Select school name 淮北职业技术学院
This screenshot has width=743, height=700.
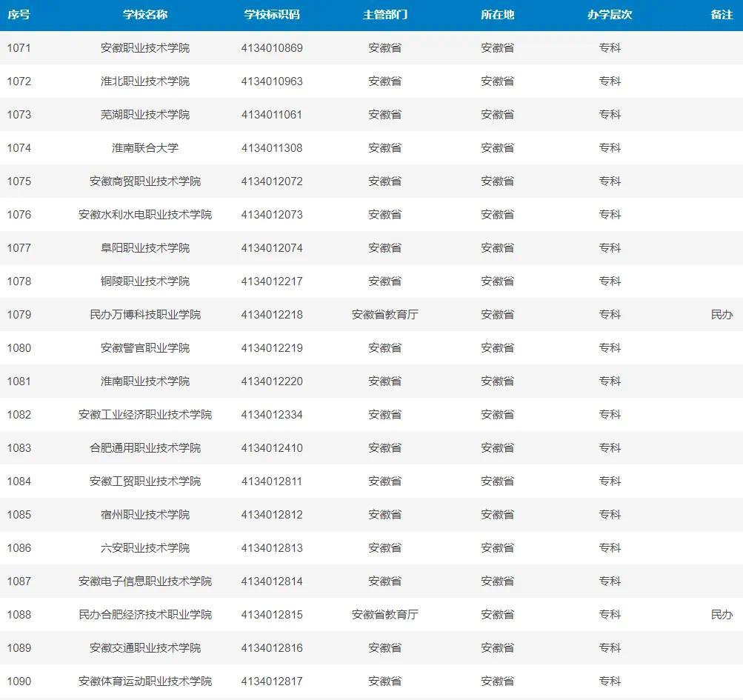point(145,81)
